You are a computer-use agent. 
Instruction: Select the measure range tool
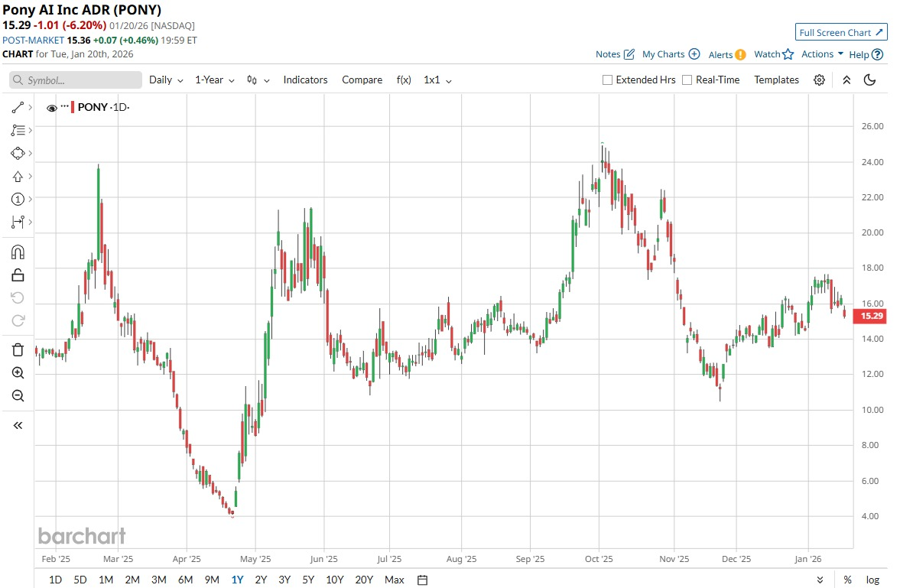pyautogui.click(x=18, y=222)
